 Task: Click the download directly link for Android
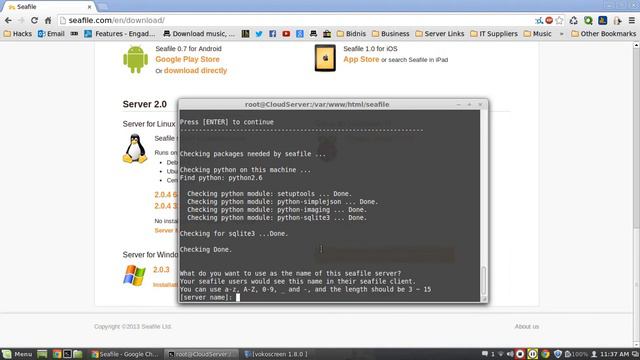click(195, 71)
